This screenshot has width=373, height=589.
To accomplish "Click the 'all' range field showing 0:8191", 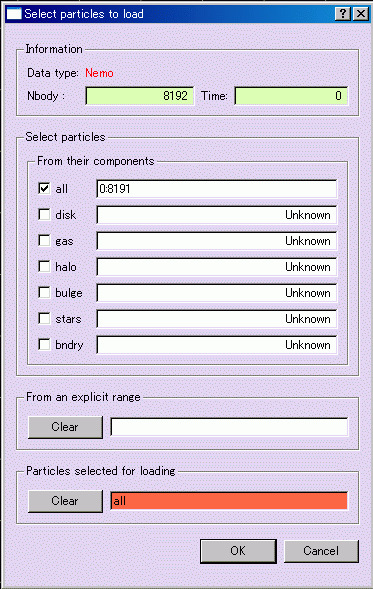I will pyautogui.click(x=217, y=189).
